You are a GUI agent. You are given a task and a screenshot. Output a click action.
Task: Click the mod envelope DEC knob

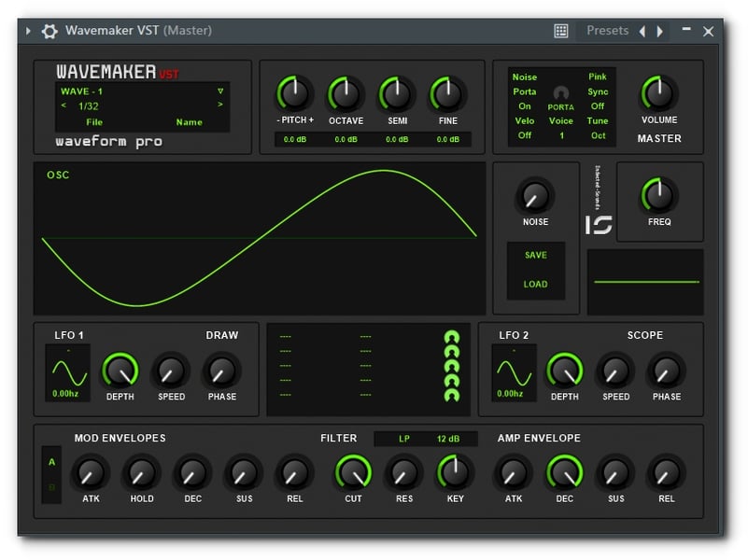click(x=192, y=473)
